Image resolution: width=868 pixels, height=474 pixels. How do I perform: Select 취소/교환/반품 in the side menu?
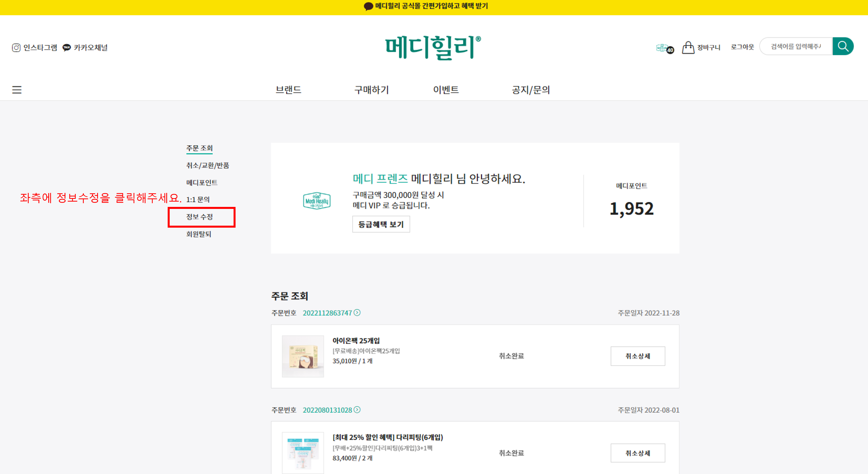click(208, 165)
